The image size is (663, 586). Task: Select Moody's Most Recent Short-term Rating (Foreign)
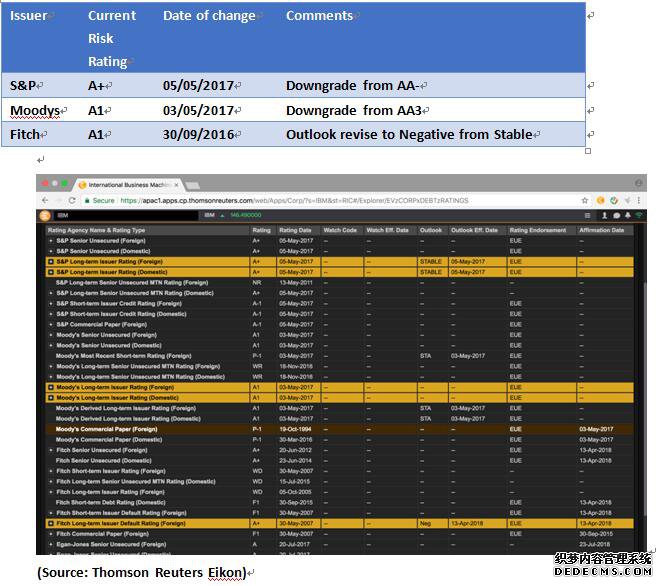(x=340, y=356)
